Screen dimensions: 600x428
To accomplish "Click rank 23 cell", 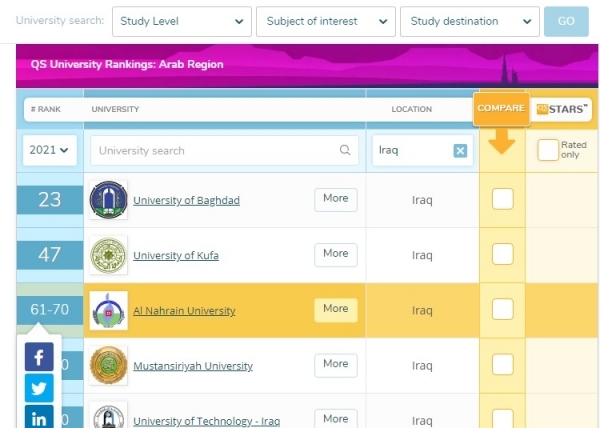I will tap(50, 200).
